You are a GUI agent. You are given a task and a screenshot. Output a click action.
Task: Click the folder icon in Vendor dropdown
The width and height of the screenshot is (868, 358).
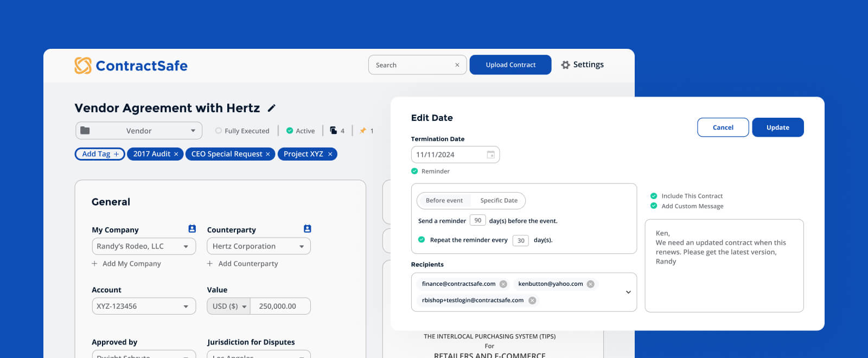85,131
